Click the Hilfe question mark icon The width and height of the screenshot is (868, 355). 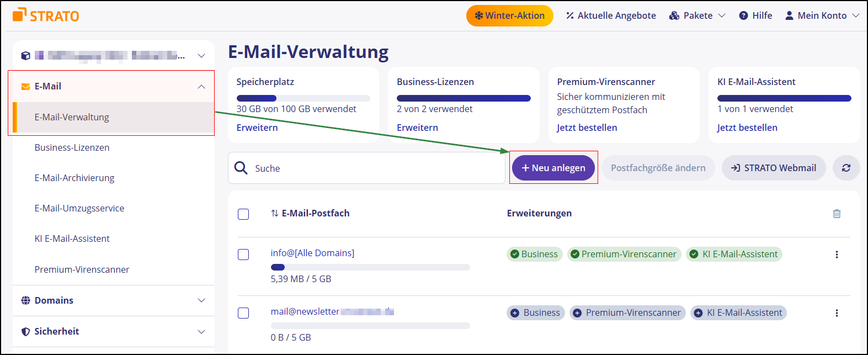coord(743,15)
